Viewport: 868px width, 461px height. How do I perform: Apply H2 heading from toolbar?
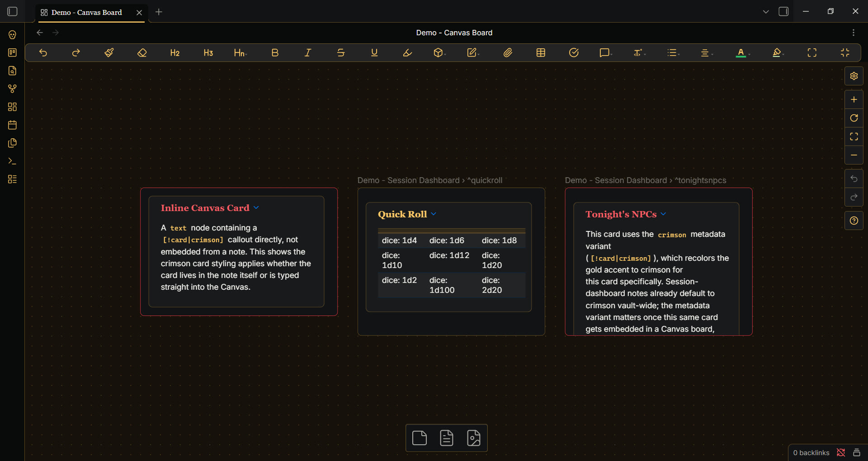(175, 53)
